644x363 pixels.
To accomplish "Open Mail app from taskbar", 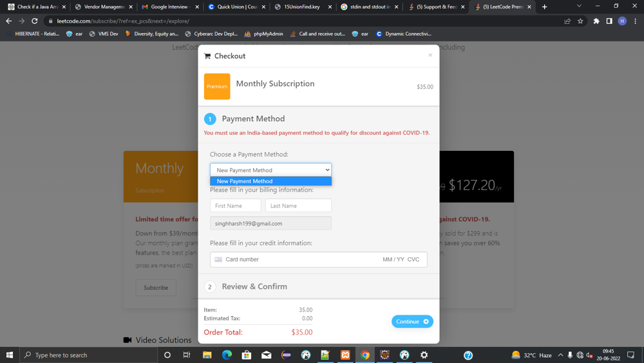I will click(x=266, y=355).
